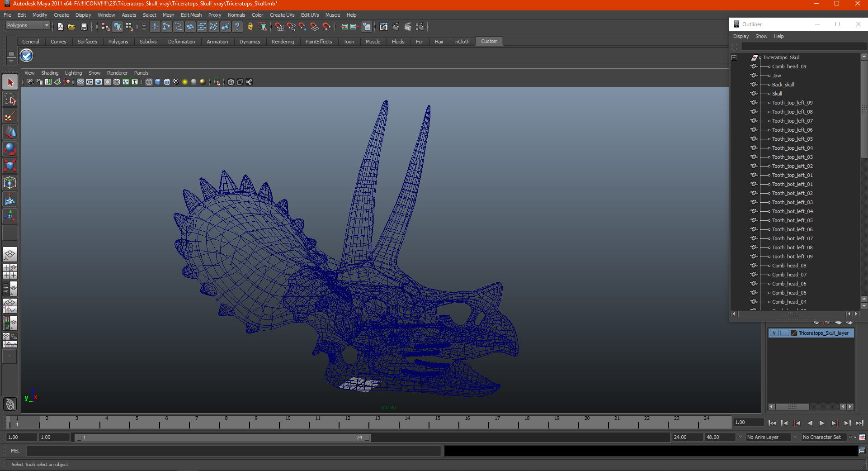
Task: Click MEL command line label
Action: tap(15, 451)
